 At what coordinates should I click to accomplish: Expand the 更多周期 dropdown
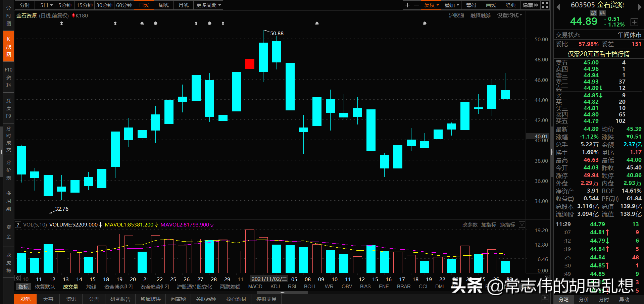[208, 5]
